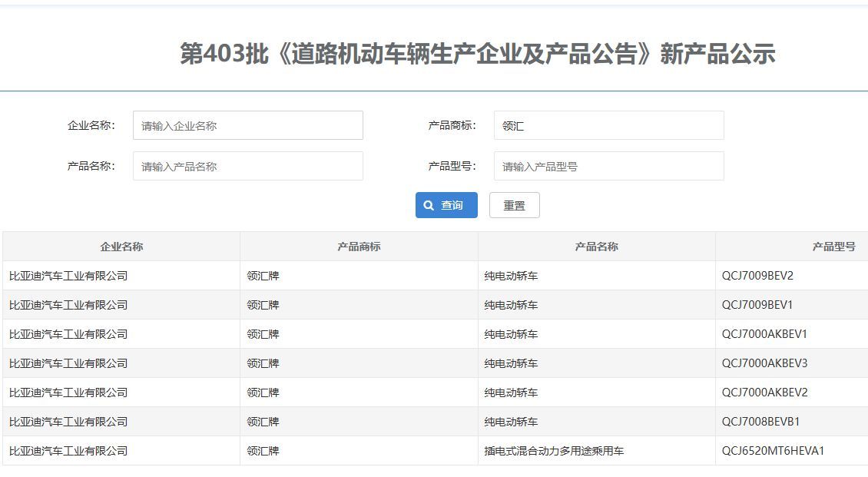Click the 查询 search button
The width and height of the screenshot is (868, 477).
click(446, 205)
